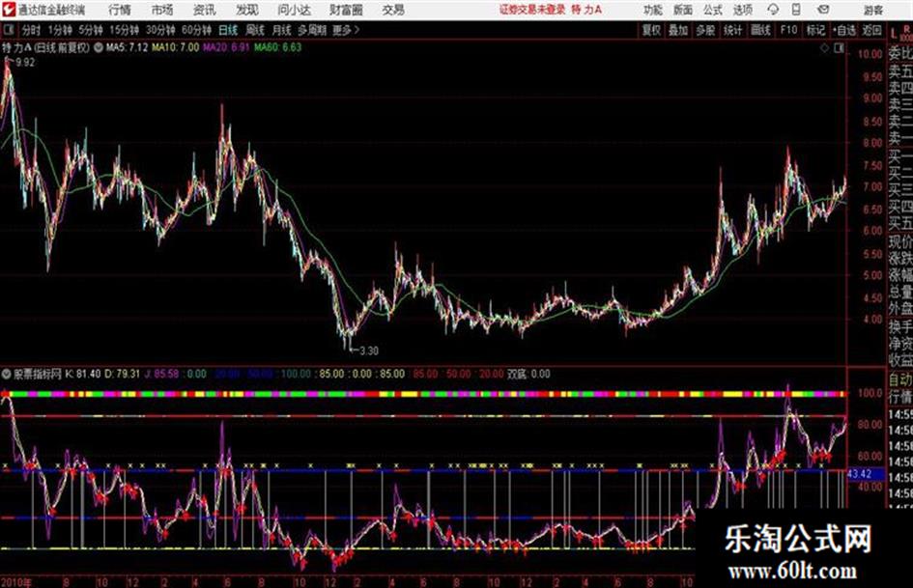This screenshot has height=588, width=913.
Task: Expand main chart indicator dropdown beside 特力A
Action: (98, 47)
